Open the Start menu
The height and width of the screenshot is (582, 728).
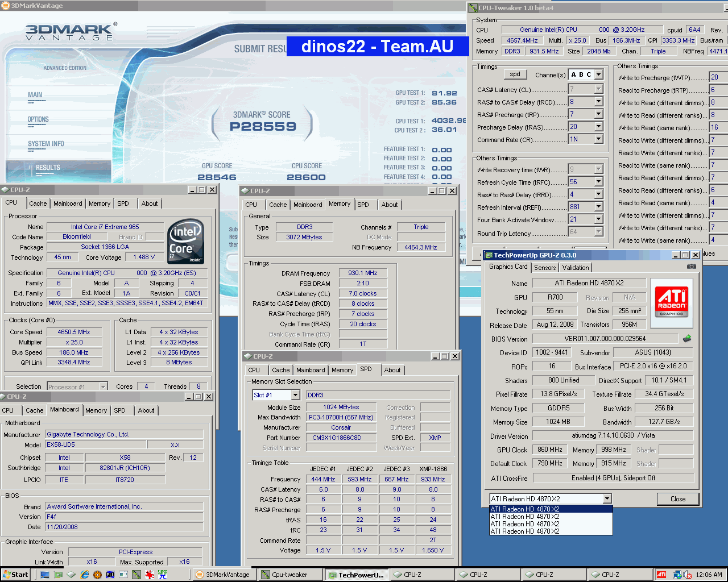click(x=15, y=575)
